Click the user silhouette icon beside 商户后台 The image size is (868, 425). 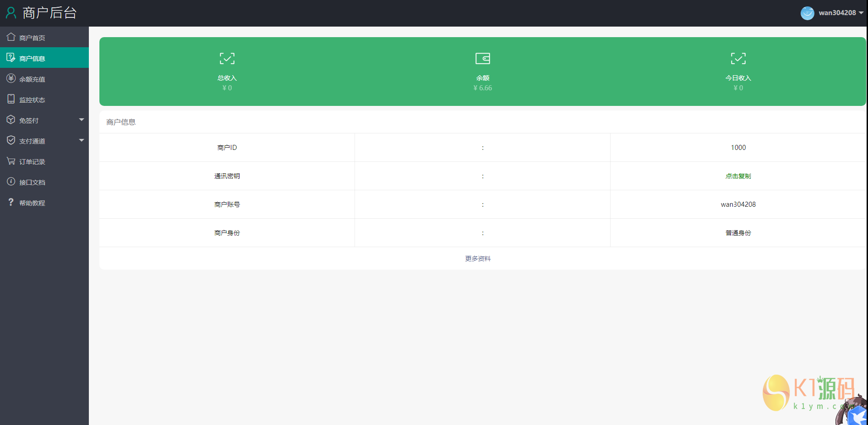point(11,13)
